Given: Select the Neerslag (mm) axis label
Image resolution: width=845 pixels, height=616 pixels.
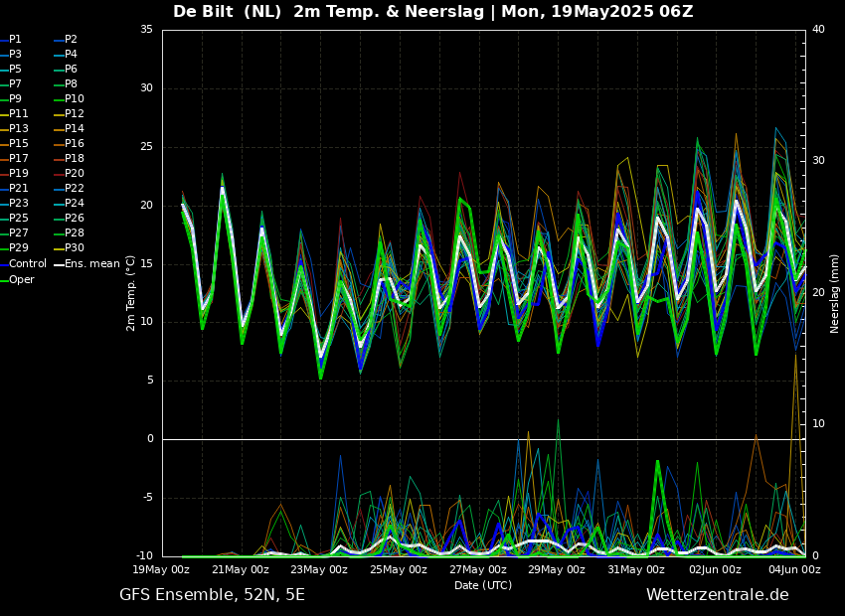Looking at the screenshot, I should (x=835, y=292).
